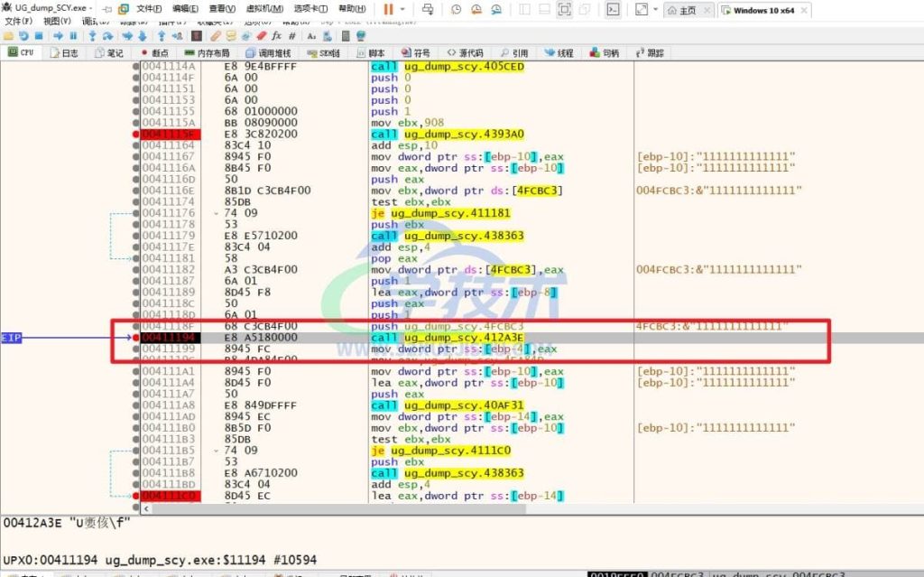Switch to the 断点 breakpoints tab
The width and height of the screenshot is (924, 577).
pyautogui.click(x=156, y=53)
